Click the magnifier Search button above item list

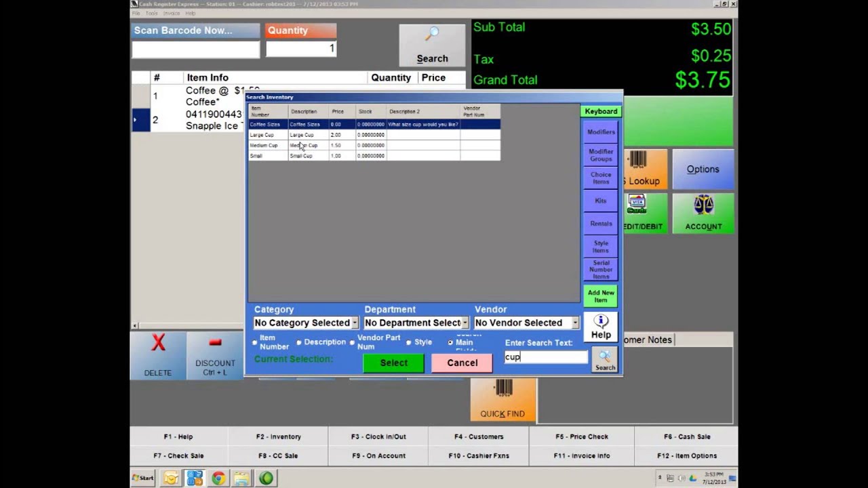pyautogui.click(x=432, y=45)
